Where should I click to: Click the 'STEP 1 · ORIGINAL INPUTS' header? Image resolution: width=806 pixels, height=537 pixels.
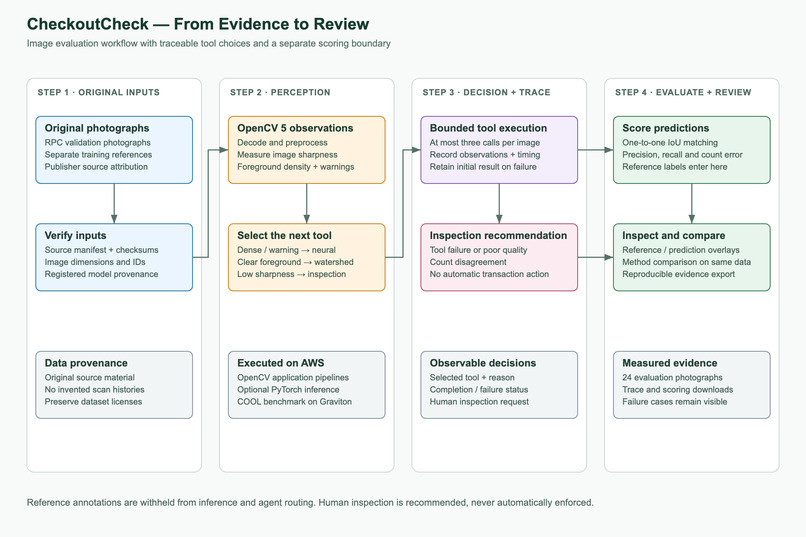click(98, 92)
